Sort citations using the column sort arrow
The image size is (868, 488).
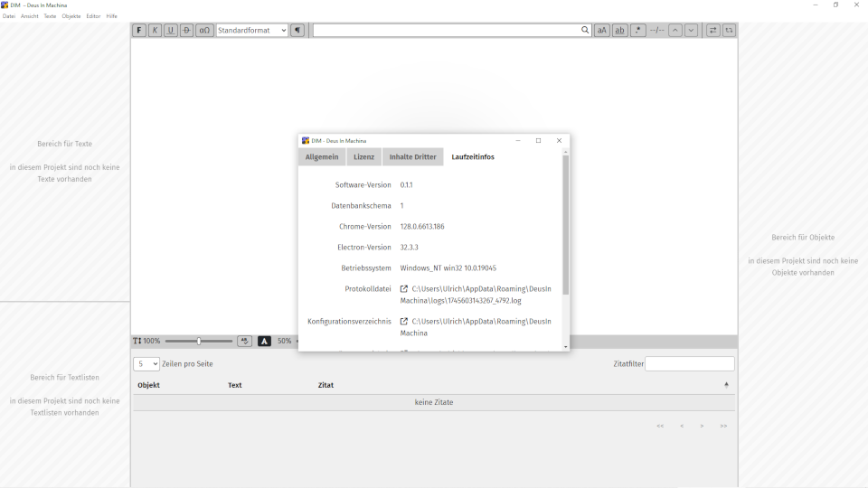(x=726, y=385)
